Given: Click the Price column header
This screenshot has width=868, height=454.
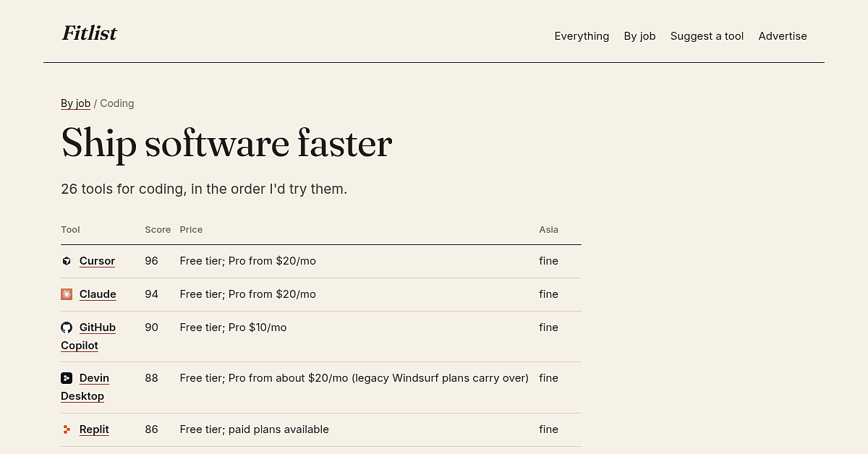Looking at the screenshot, I should coord(191,230).
